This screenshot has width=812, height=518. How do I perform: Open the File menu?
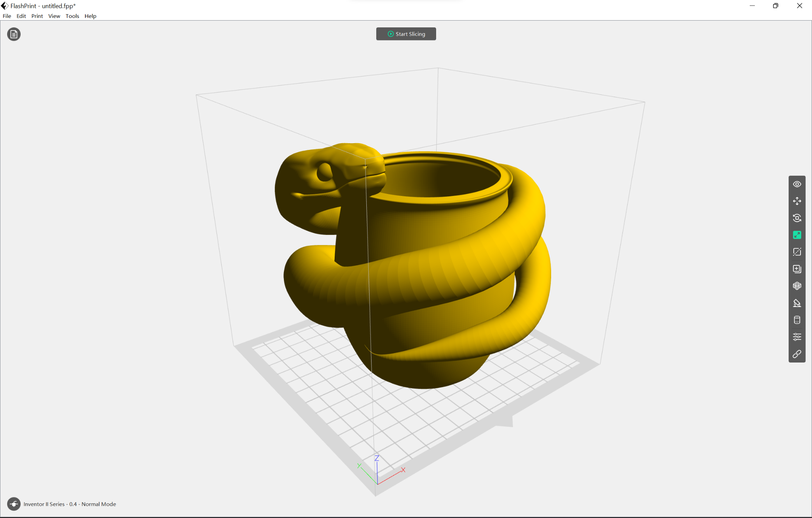pyautogui.click(x=6, y=16)
